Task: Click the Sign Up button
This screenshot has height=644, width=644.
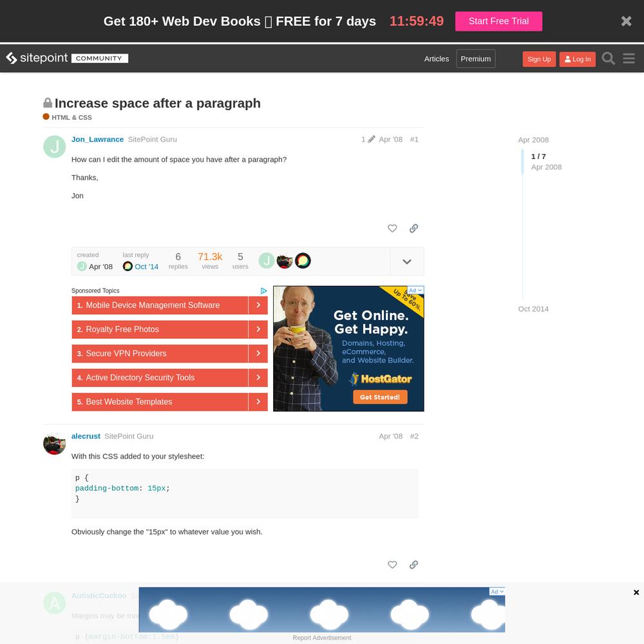Action: coord(539,59)
